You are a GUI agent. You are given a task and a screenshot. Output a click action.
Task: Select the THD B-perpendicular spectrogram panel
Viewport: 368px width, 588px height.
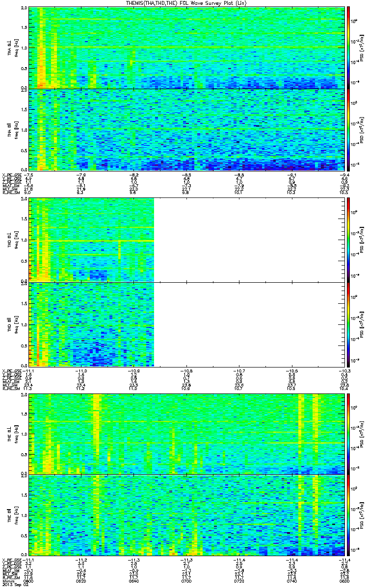click(x=186, y=240)
